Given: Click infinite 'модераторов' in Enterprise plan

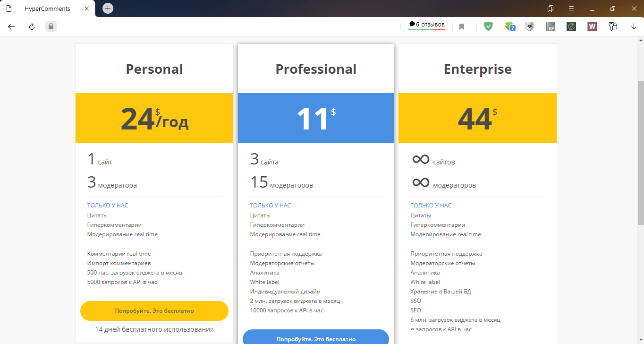Looking at the screenshot, I should 444,183.
